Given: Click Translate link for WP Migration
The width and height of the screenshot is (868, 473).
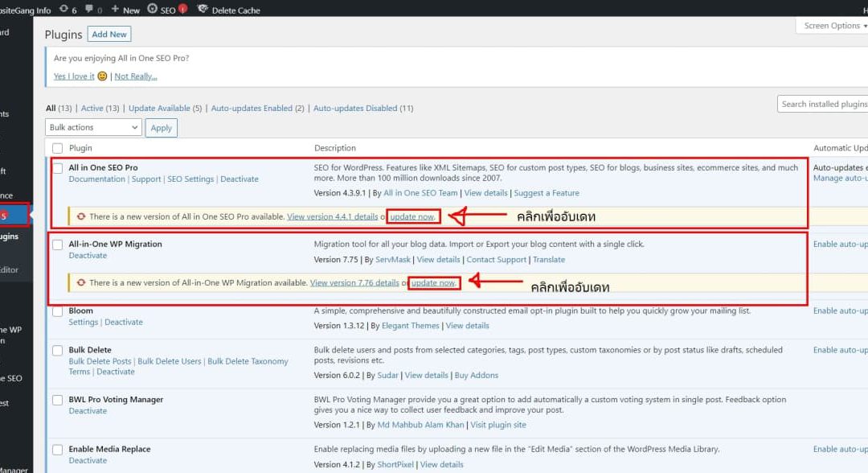Looking at the screenshot, I should pyautogui.click(x=549, y=259).
